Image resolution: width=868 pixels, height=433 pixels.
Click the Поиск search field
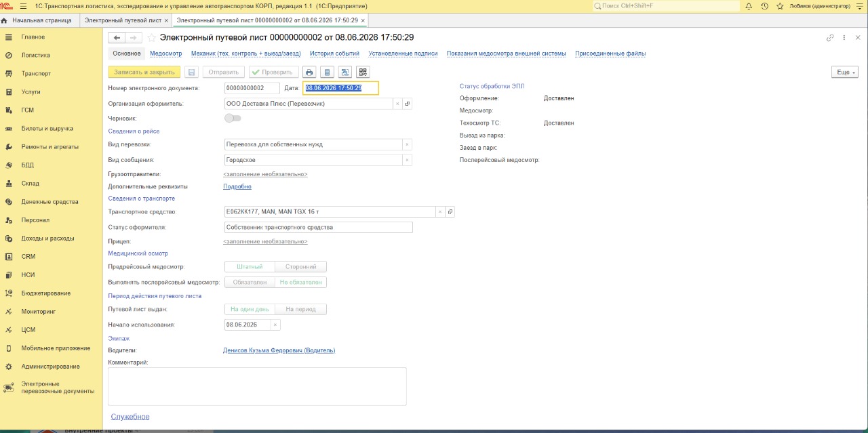[666, 5]
